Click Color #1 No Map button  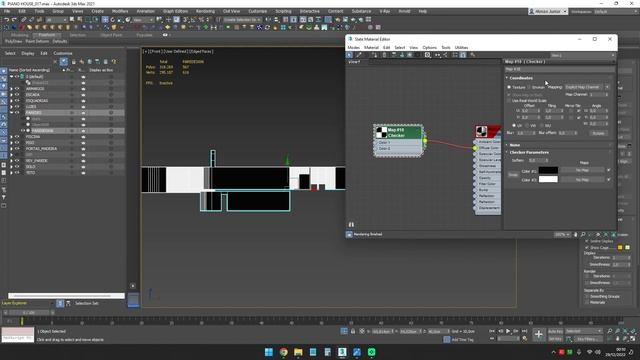pos(582,170)
